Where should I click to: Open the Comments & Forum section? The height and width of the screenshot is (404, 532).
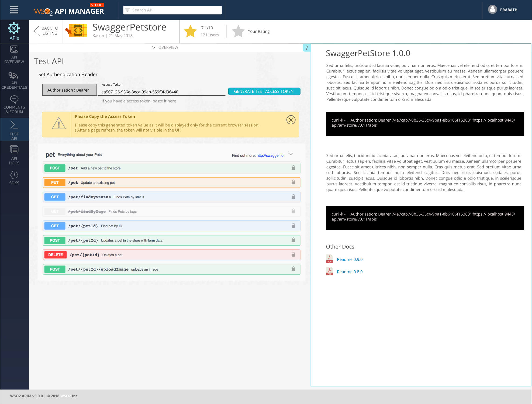pyautogui.click(x=14, y=105)
